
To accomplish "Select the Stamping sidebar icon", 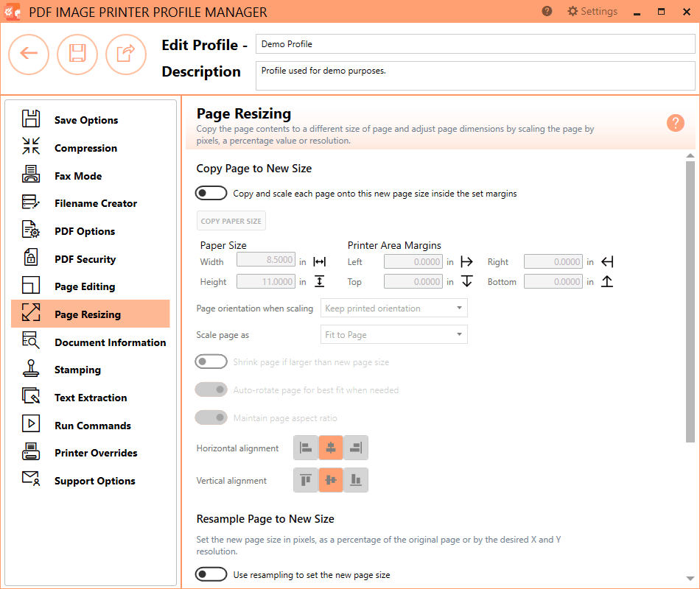I will point(31,369).
